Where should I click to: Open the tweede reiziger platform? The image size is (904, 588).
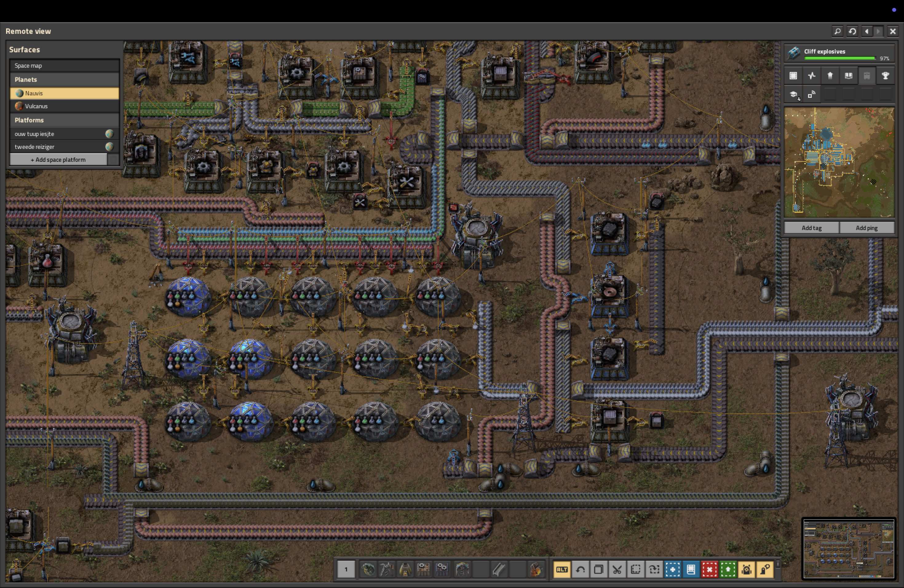pyautogui.click(x=65, y=147)
